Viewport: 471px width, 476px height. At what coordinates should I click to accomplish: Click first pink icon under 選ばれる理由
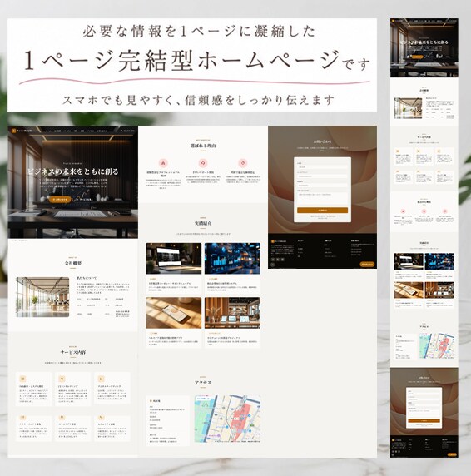tap(163, 163)
